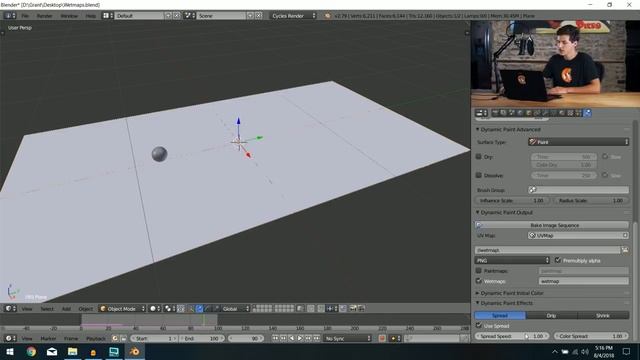Toggle the red auto-keyframe record button
This screenshot has height=360, width=640.
click(x=382, y=338)
